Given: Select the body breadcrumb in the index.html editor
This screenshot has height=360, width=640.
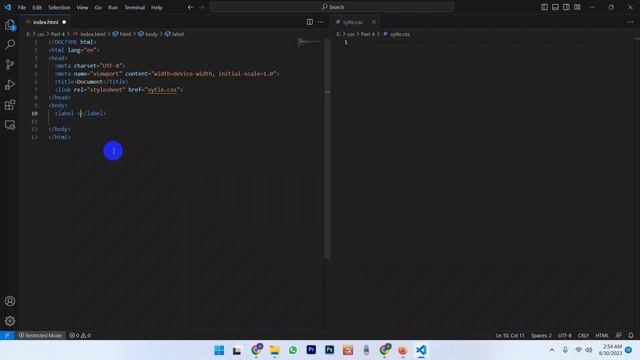Looking at the screenshot, I should 148,34.
